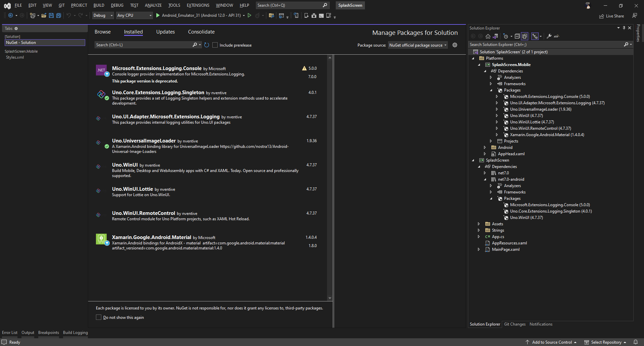
Task: Type in the package search field
Action: click(x=144, y=45)
